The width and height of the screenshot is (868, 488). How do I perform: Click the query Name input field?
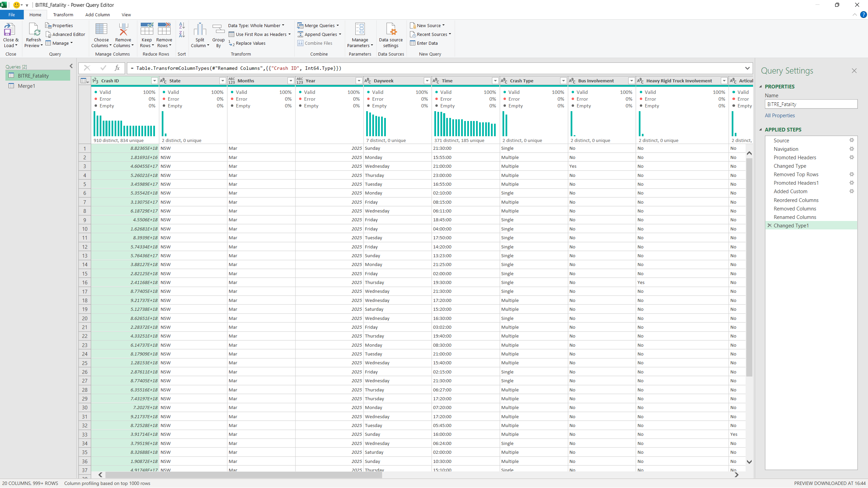[x=811, y=104]
